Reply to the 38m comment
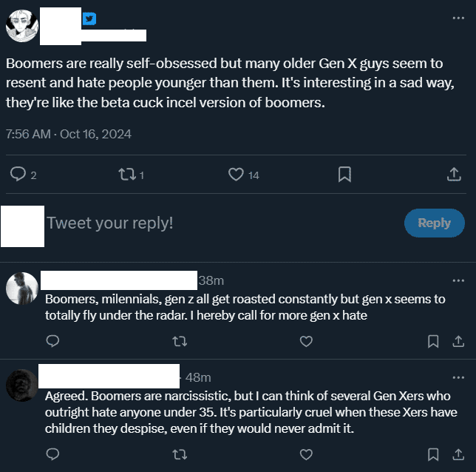The height and width of the screenshot is (472, 476). pos(52,341)
